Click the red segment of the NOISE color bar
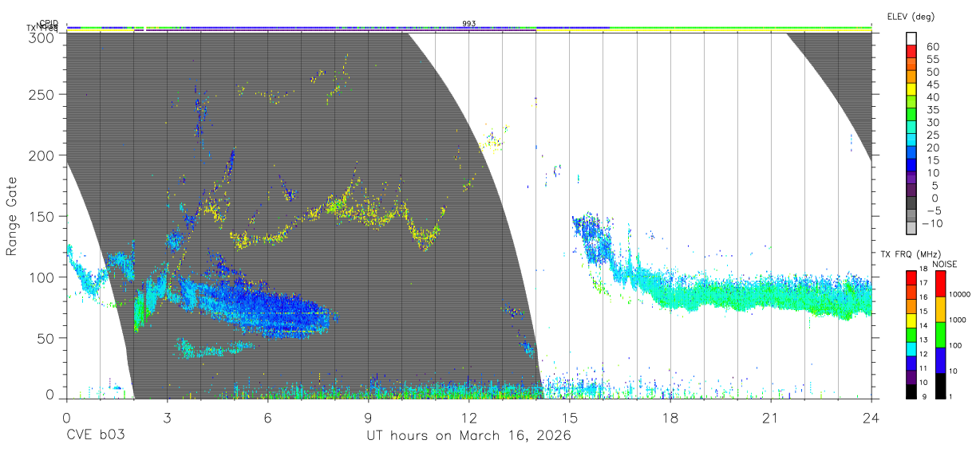 click(940, 283)
